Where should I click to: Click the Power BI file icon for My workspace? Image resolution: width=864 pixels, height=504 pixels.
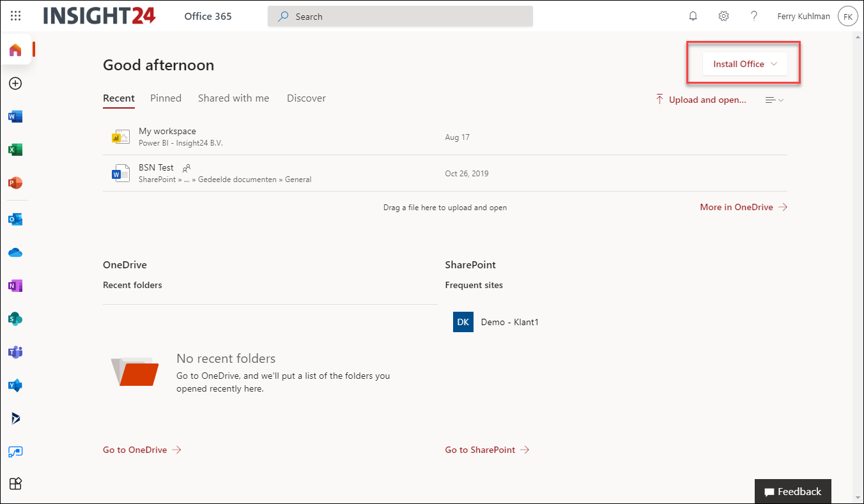tap(121, 137)
